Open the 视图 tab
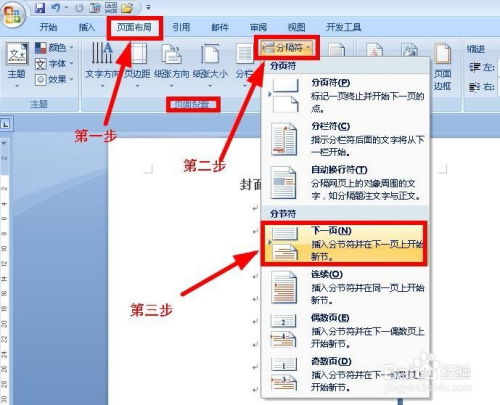Image resolution: width=500 pixels, height=405 pixels. (296, 27)
